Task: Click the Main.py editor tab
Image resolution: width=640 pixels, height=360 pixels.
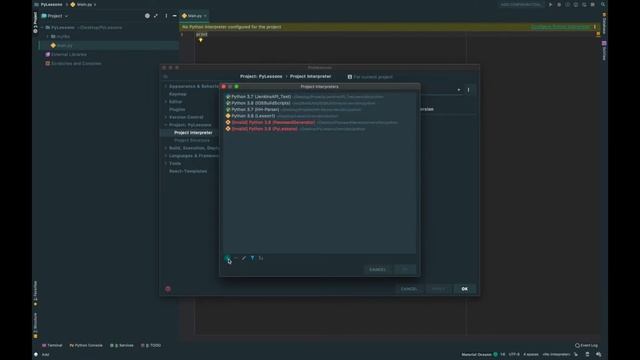Action: pos(194,16)
